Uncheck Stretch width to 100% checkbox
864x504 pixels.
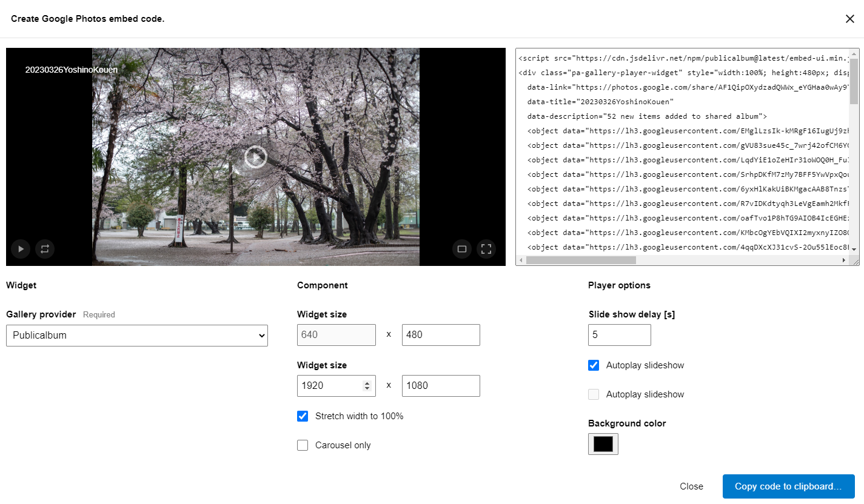(x=303, y=416)
